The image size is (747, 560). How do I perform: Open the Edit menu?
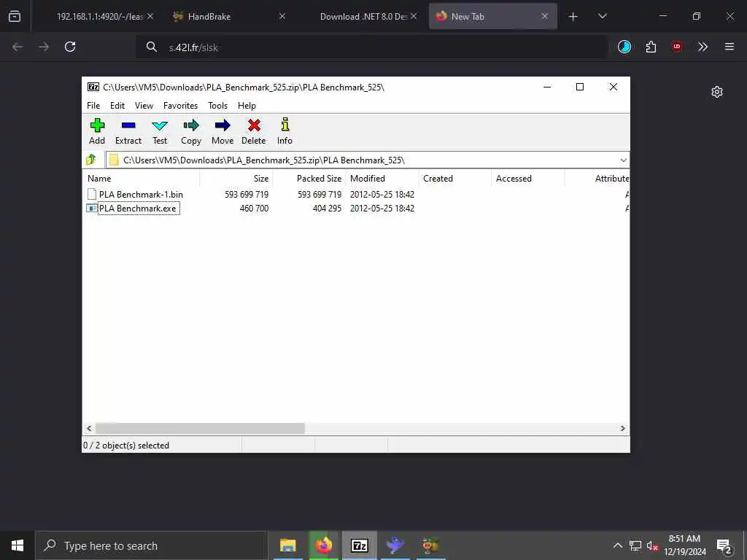pos(117,106)
